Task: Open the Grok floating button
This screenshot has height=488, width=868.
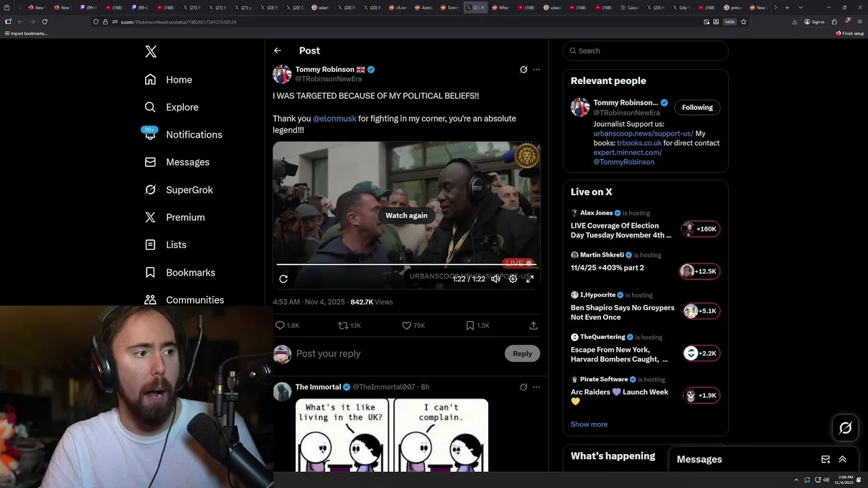Action: coord(846,428)
